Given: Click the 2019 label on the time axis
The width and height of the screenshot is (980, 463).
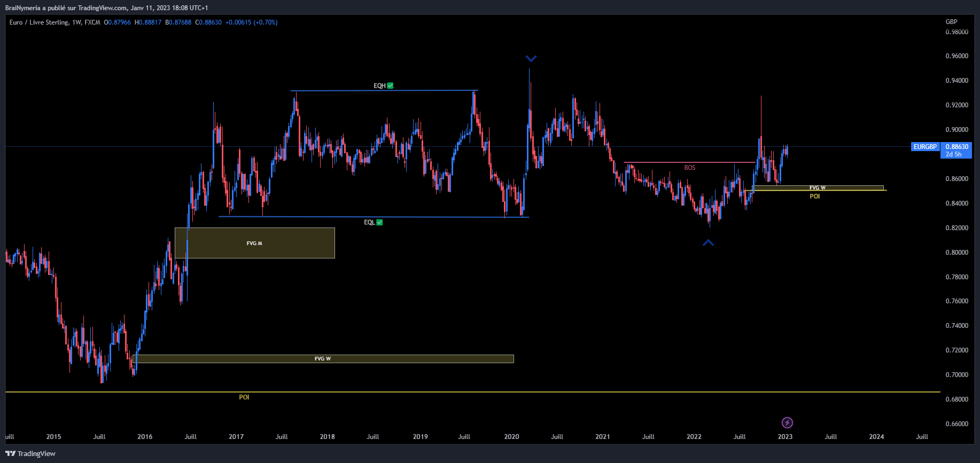Looking at the screenshot, I should 421,437.
